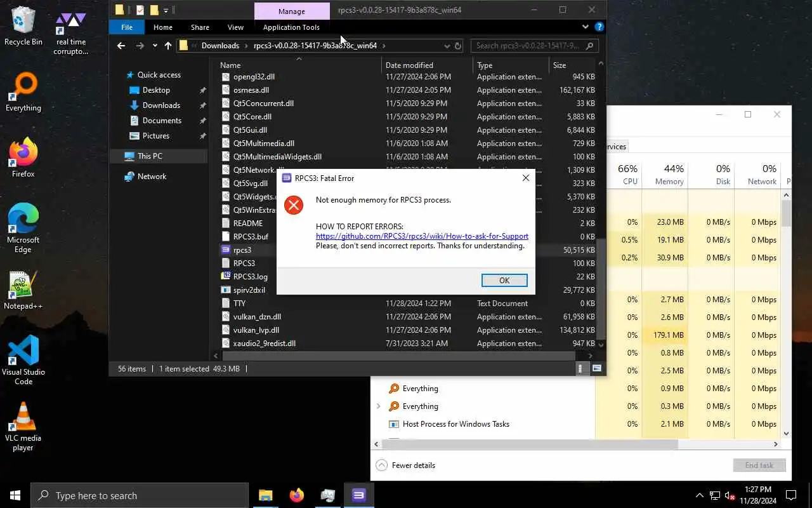The height and width of the screenshot is (508, 812).
Task: Launch Everything from the desktop
Action: click(x=23, y=93)
